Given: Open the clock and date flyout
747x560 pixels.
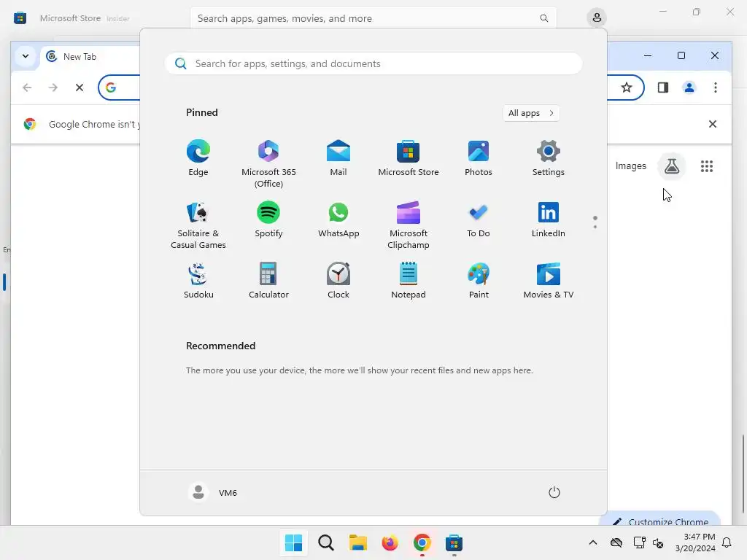Looking at the screenshot, I should pos(695,542).
